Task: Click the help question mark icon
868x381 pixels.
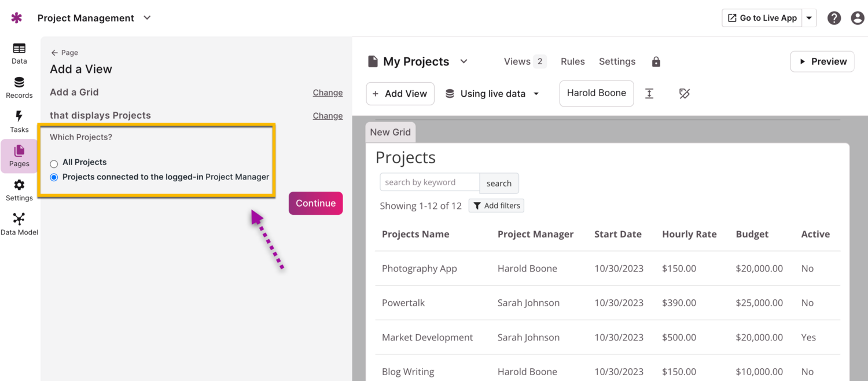Action: pyautogui.click(x=834, y=18)
